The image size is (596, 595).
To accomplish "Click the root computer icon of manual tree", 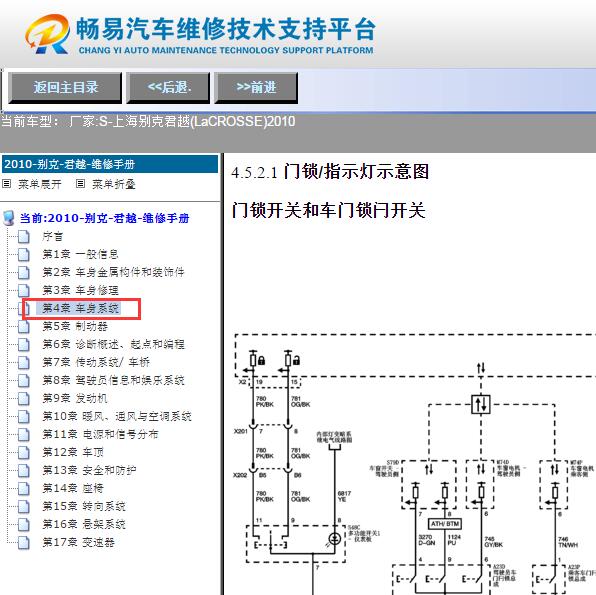I will 8,219.
